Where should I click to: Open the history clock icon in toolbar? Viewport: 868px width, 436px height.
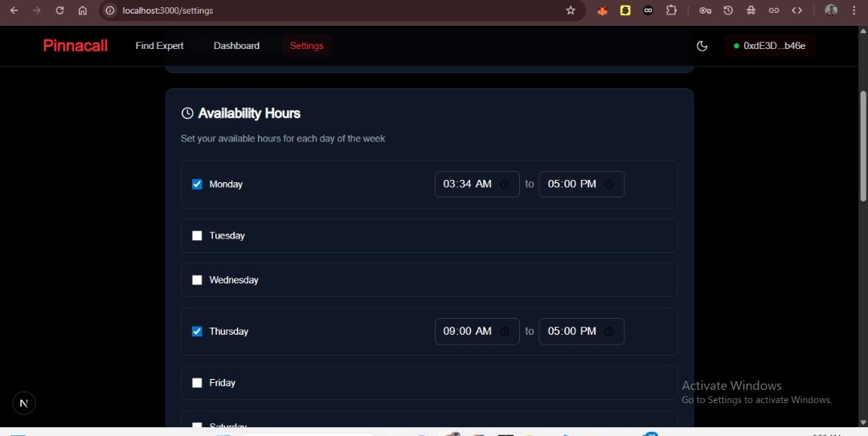coord(728,10)
